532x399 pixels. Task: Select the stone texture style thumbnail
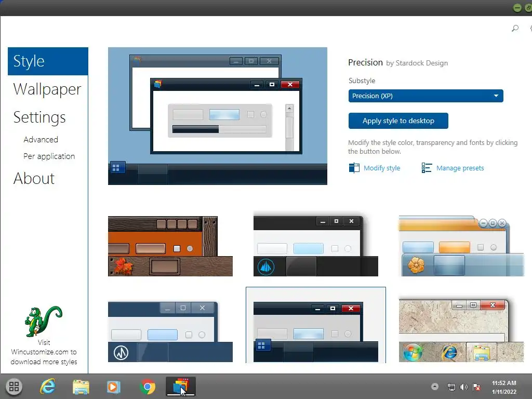click(461, 330)
